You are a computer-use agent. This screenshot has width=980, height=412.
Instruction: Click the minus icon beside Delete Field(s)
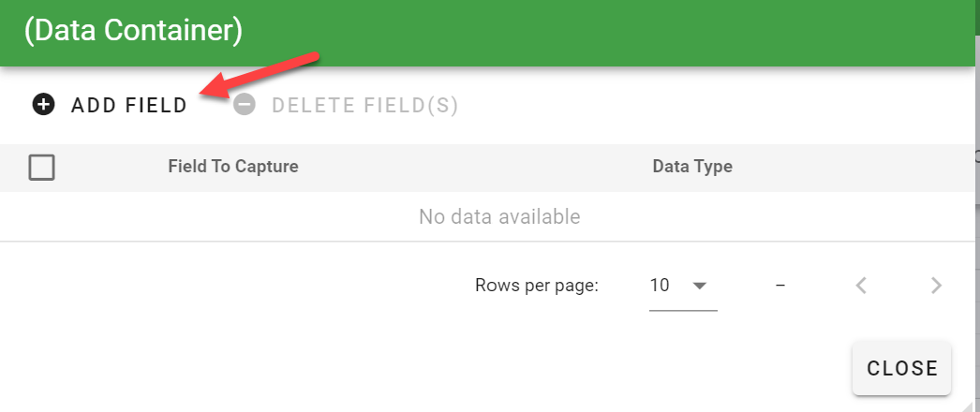245,105
